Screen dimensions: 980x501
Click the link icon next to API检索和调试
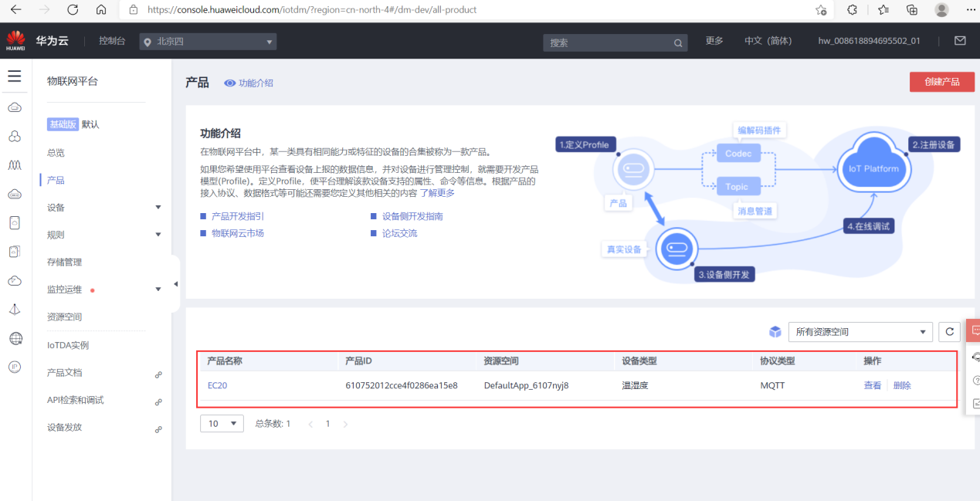click(158, 402)
